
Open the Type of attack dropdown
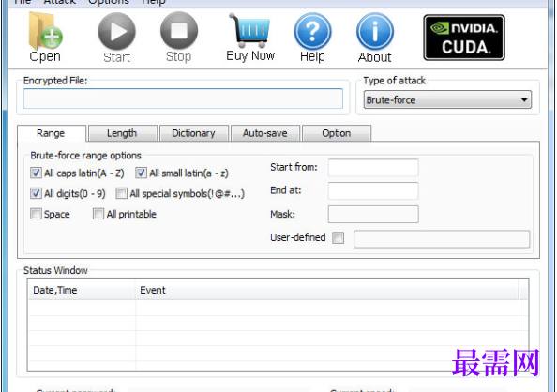447,99
